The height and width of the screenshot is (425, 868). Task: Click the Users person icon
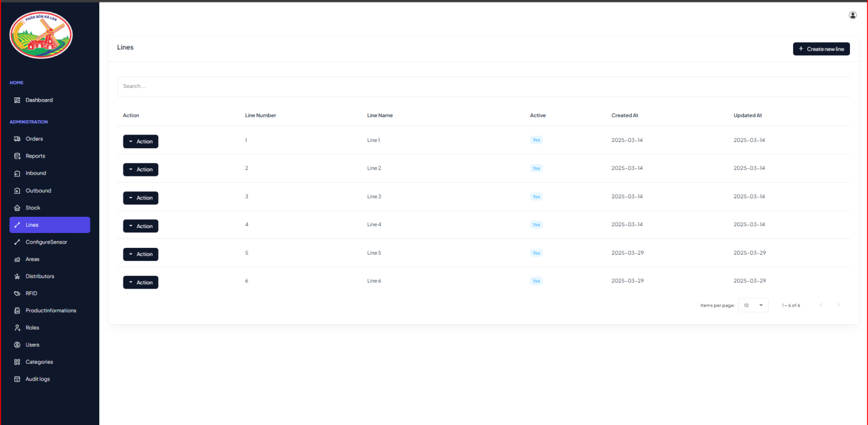17,345
